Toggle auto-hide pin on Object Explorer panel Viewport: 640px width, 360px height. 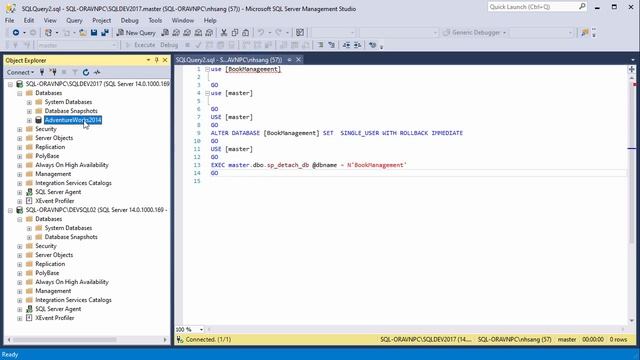156,60
